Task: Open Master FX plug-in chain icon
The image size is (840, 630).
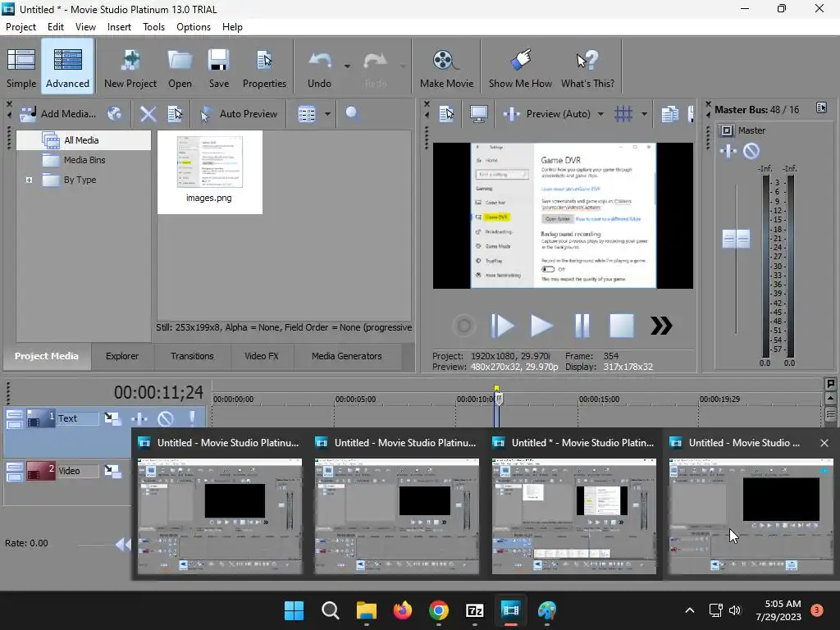Action: 728,152
